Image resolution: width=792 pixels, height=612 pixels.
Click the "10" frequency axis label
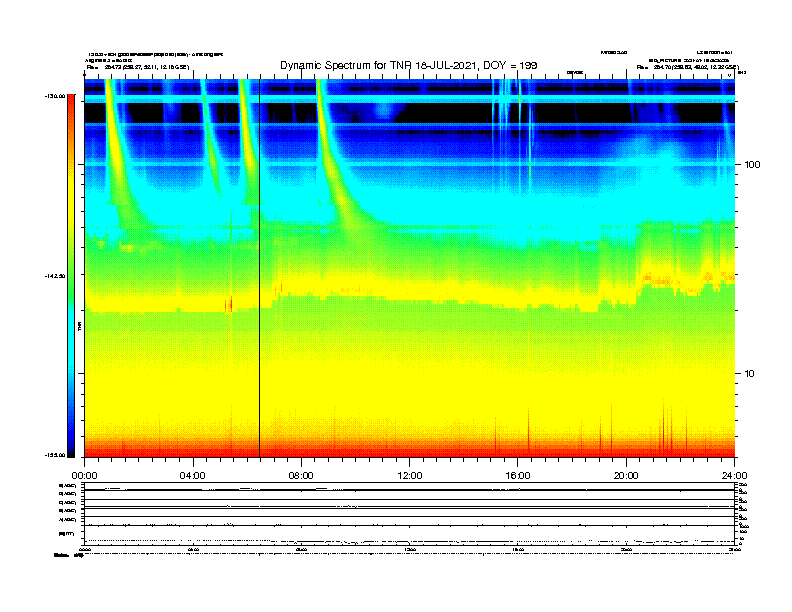(x=750, y=374)
